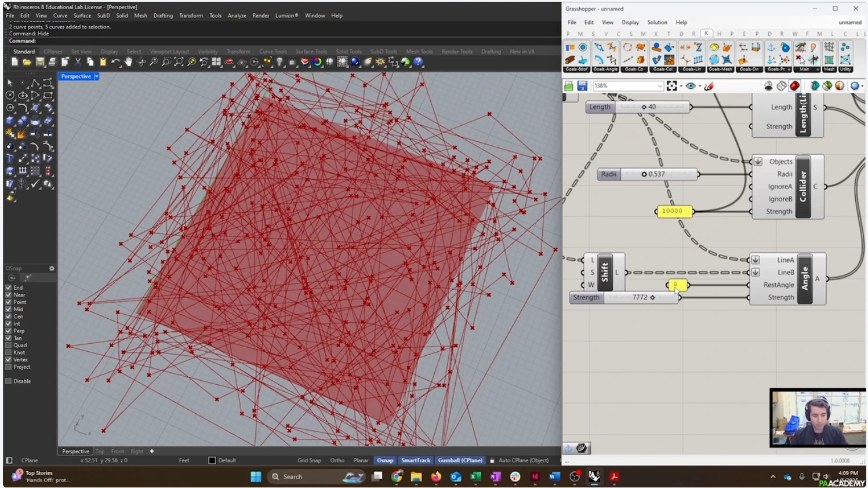Open the Help question mark icon in Rhino
Image resolution: width=868 pixels, height=488 pixels.
(x=419, y=62)
